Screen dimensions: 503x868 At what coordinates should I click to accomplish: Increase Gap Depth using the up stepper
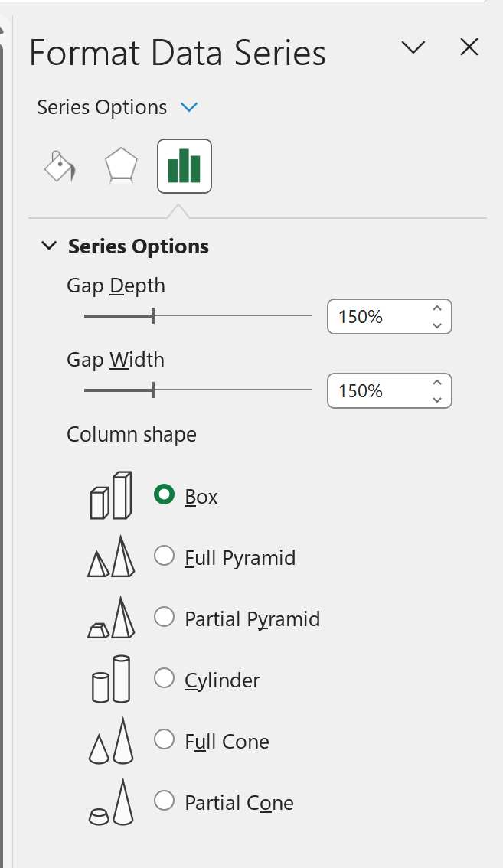click(x=436, y=309)
